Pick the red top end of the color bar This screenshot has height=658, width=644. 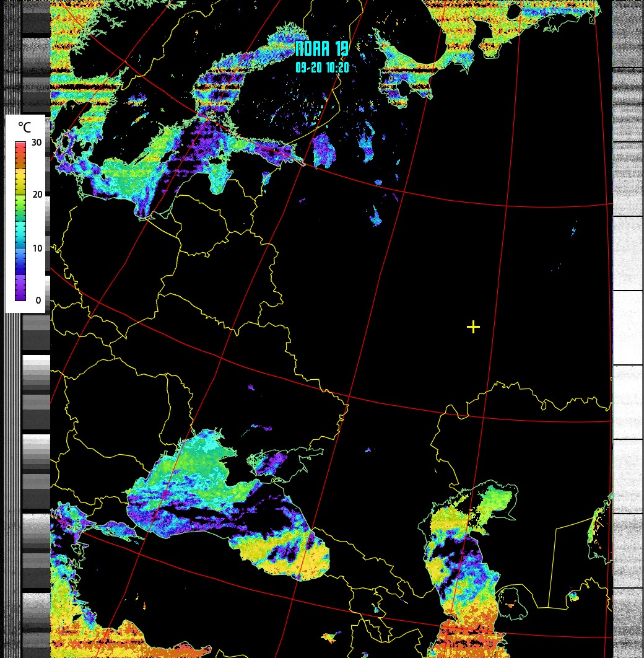(x=20, y=146)
